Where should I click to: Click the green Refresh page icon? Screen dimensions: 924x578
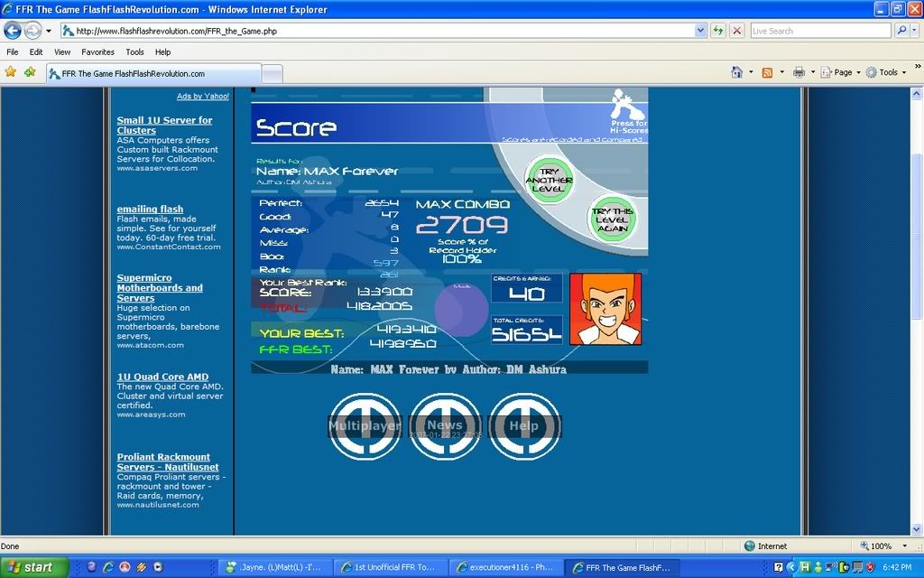click(x=717, y=31)
